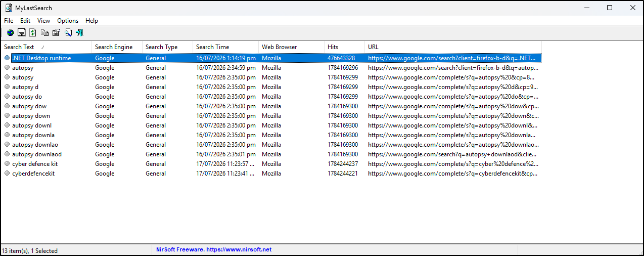Click hits value 1784169296
Screen dimensions: 644x256
(x=343, y=68)
